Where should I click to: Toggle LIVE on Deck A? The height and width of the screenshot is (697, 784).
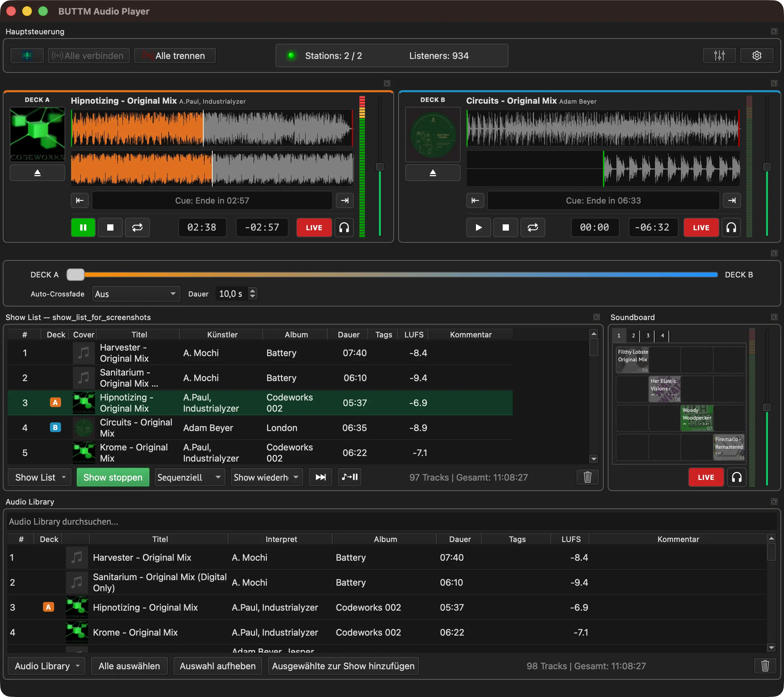tap(314, 228)
